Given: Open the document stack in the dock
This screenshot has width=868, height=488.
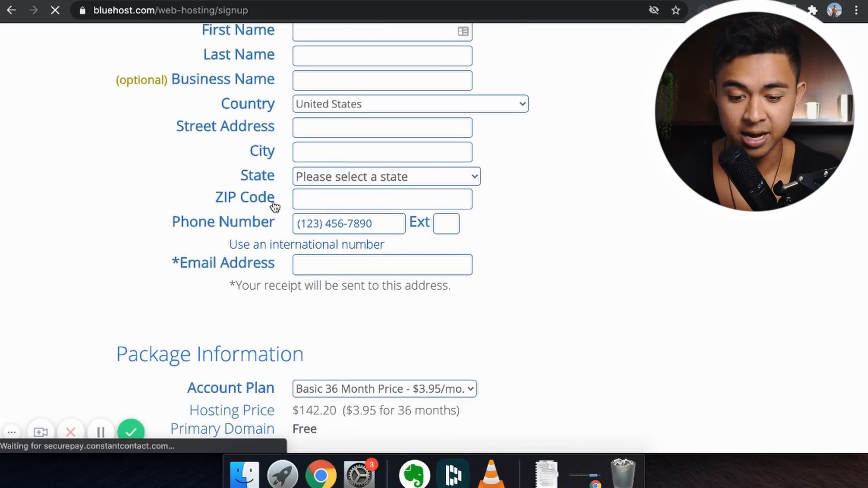Looking at the screenshot, I should tap(547, 474).
